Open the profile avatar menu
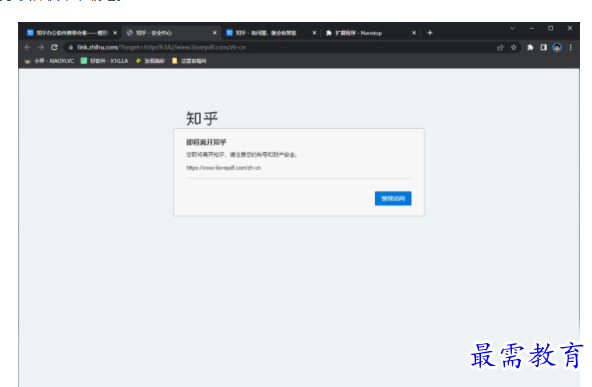 point(557,48)
